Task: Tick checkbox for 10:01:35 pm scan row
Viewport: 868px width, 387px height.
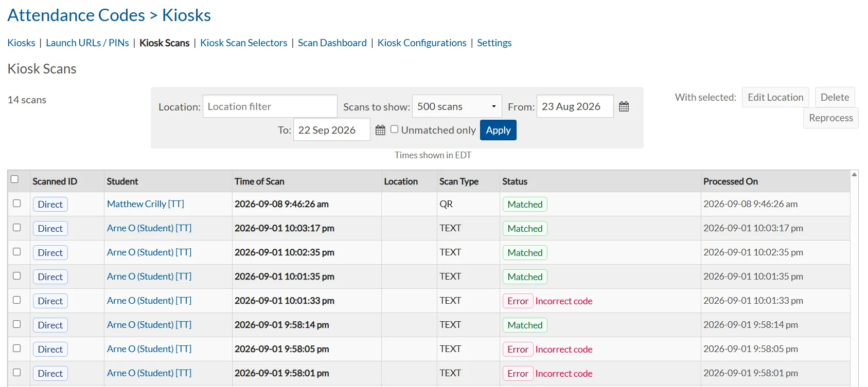Action: 16,276
